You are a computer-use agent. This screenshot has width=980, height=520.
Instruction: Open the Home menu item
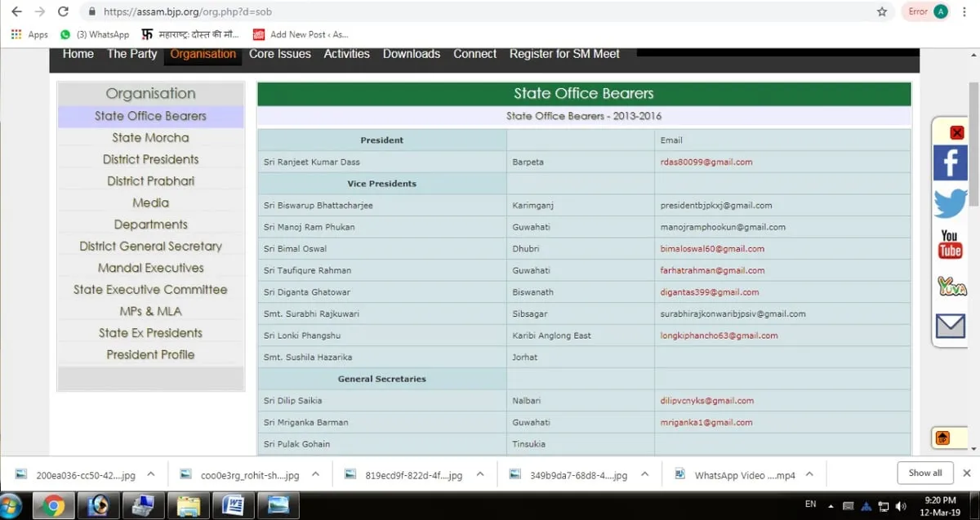(x=78, y=54)
